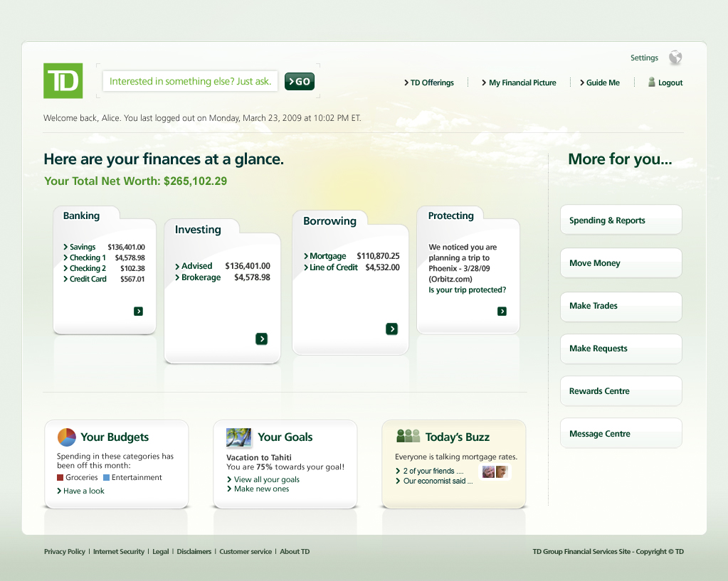Click the green arrow on the Protecting card
728x581 pixels.
502,311
